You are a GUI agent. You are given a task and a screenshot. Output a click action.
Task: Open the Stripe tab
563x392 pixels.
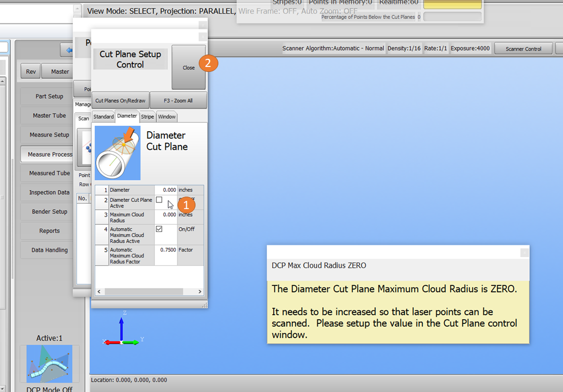tap(148, 117)
